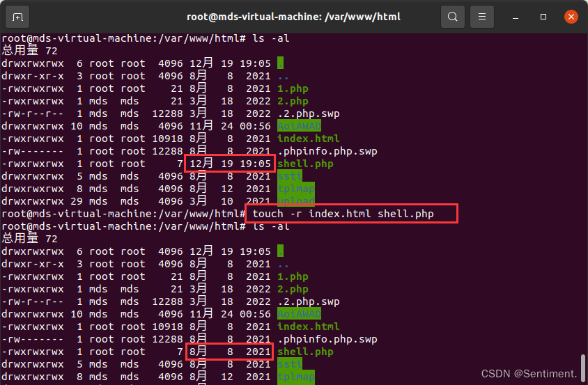Click the upload directory name
The image size is (588, 385).
tap(296, 201)
